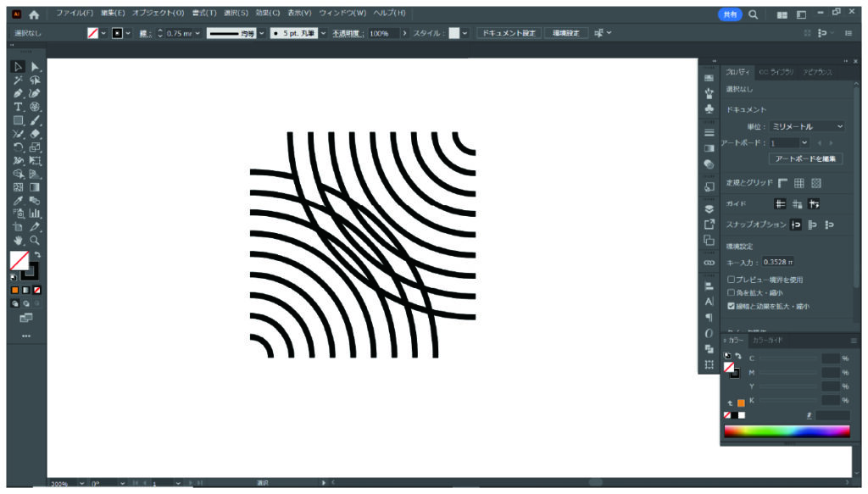Viewport: 868px width, 494px height.
Task: Switch to the カラーガイド tab
Action: tap(767, 341)
